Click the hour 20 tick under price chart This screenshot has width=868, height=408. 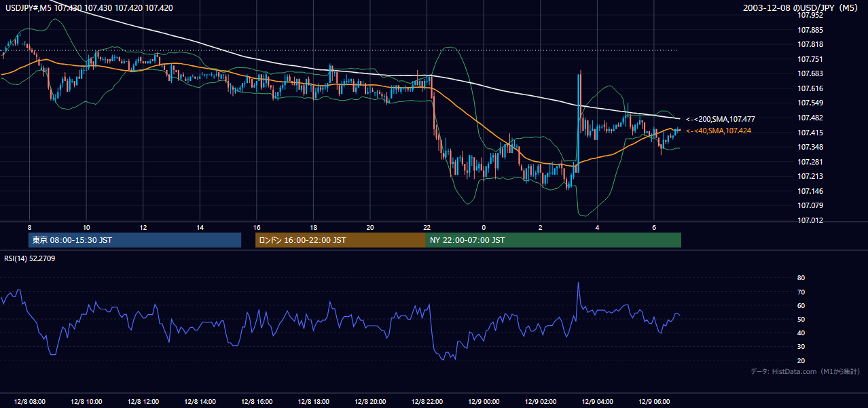[x=370, y=227]
